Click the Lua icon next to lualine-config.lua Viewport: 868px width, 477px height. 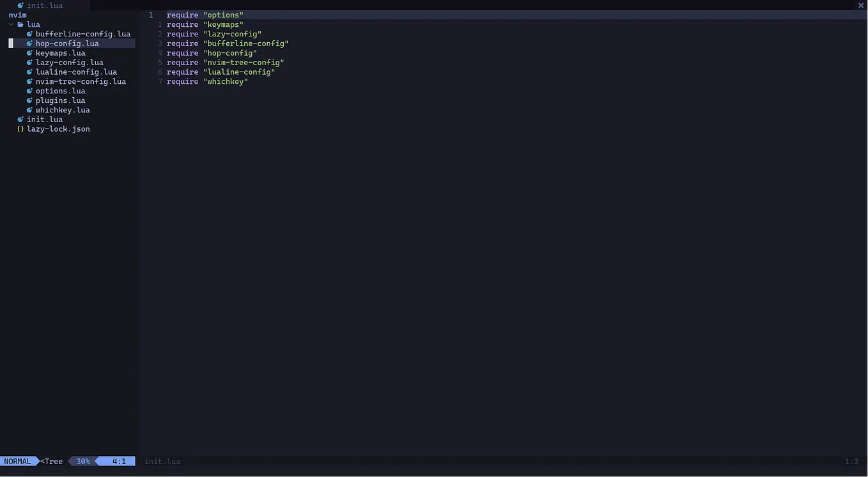29,72
